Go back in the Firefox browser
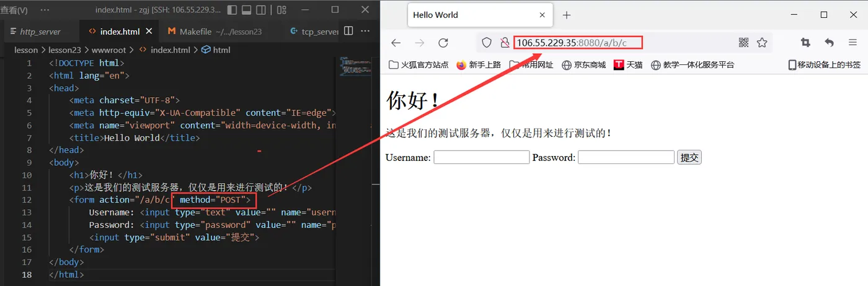This screenshot has height=286, width=868. coord(396,42)
